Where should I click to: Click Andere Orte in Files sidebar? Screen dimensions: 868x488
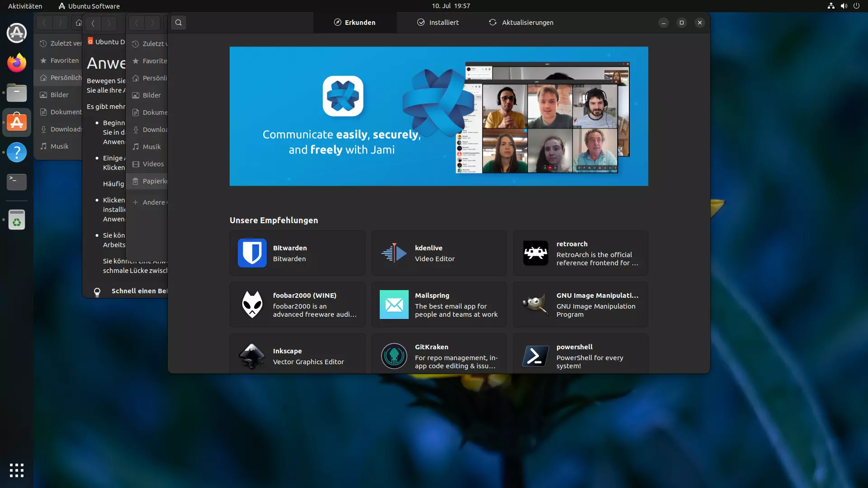coord(147,202)
